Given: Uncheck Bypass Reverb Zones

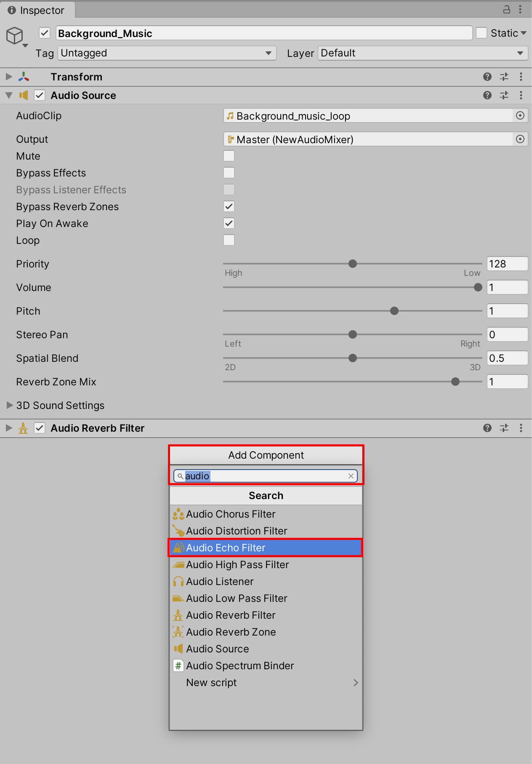Looking at the screenshot, I should pyautogui.click(x=229, y=206).
